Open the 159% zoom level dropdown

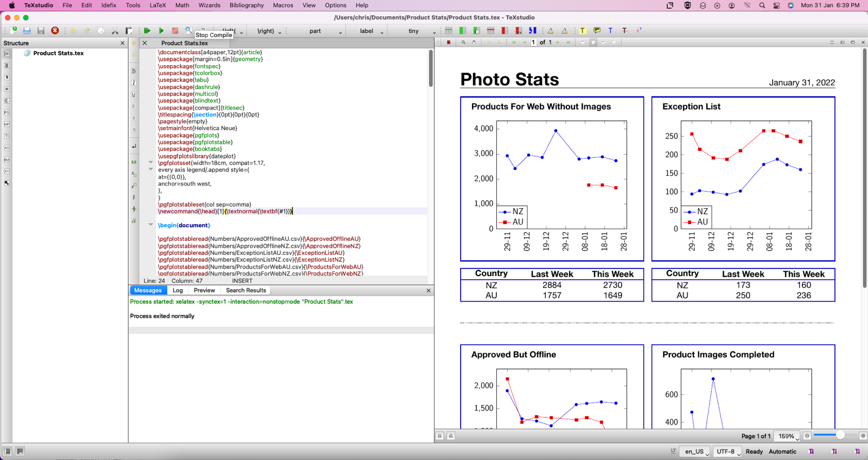788,436
